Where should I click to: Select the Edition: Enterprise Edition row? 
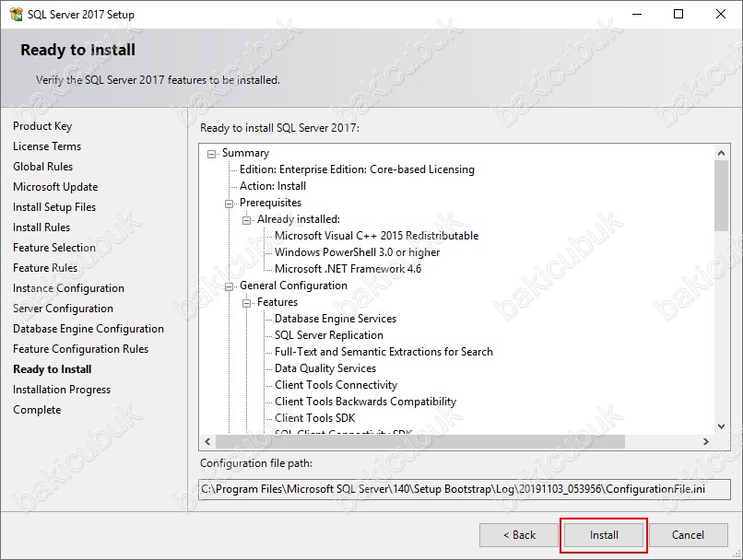click(357, 169)
